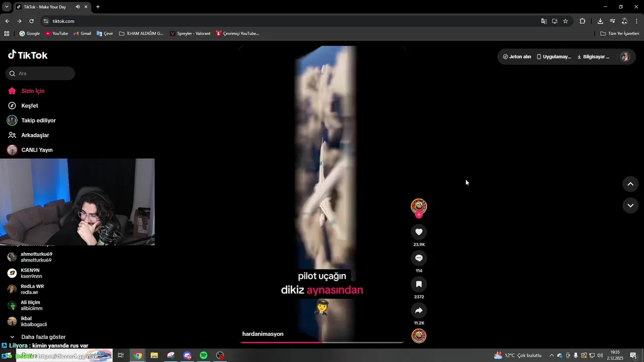Share the video with the arrow icon
Image resolution: width=644 pixels, height=362 pixels.
419,310
